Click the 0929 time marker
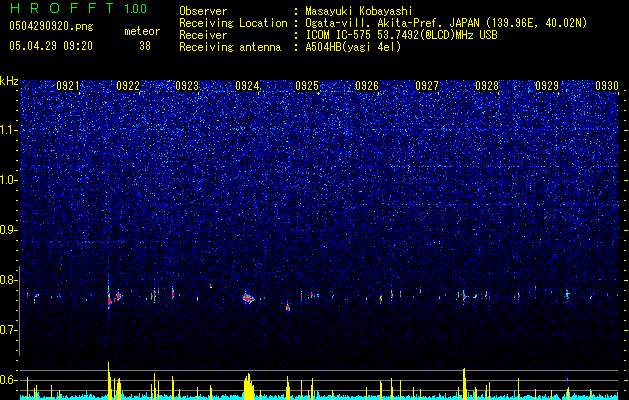Viewport: 629px width, 400px height. (x=547, y=86)
